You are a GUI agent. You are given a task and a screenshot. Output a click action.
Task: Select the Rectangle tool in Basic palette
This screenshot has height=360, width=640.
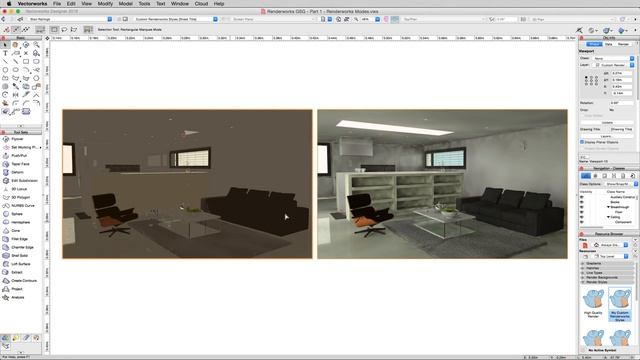26,62
